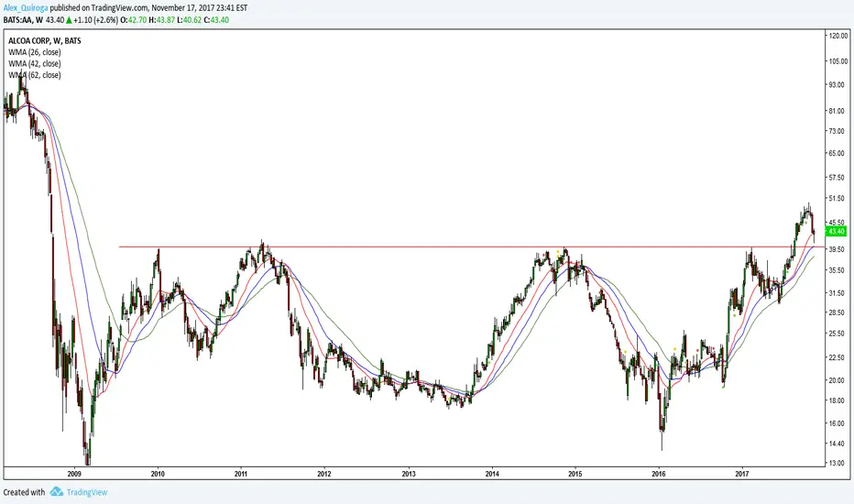854x504 pixels.
Task: Click the open value O:42.70
Action: [x=134, y=20]
